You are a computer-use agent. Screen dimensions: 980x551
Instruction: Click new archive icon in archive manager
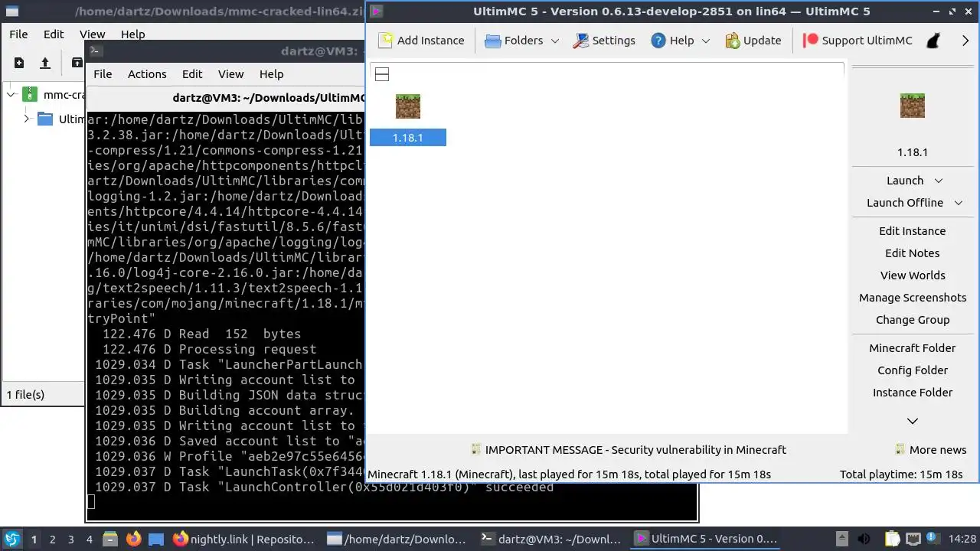click(x=19, y=63)
